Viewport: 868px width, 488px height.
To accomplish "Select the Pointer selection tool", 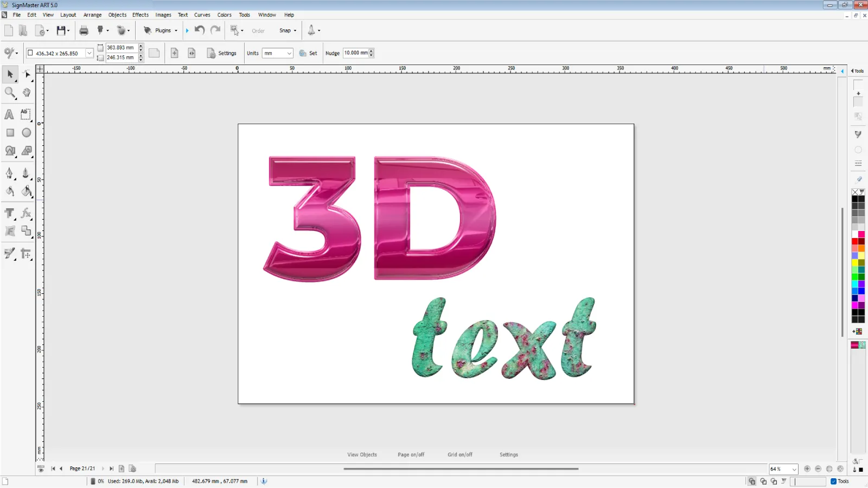I will click(x=10, y=74).
